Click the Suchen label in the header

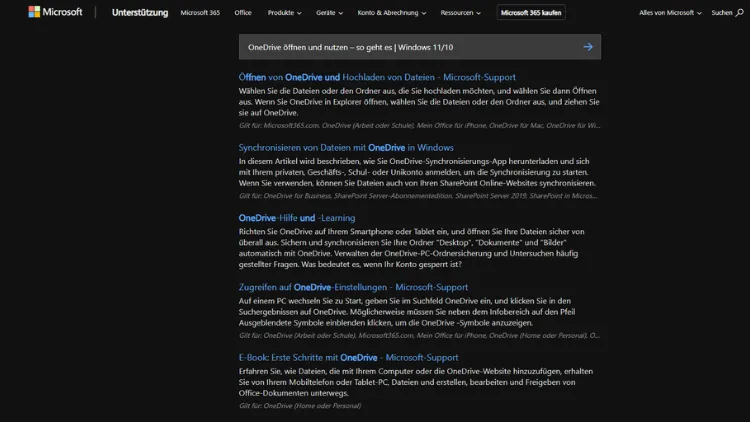(x=721, y=12)
